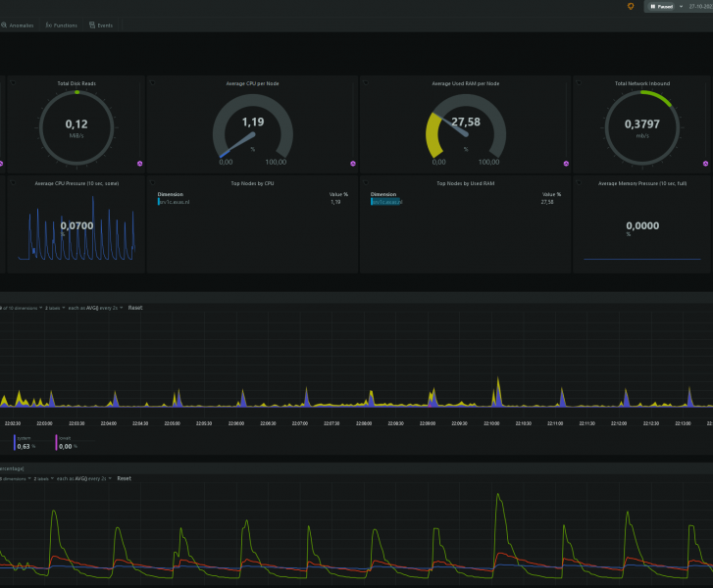Click the purple anomaly icon in Total Disk Reads card
This screenshot has height=588, width=713.
pos(139,164)
